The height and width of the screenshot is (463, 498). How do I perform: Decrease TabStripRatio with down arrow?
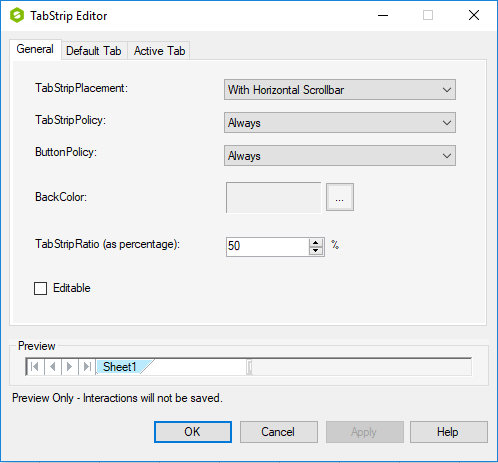(x=316, y=251)
